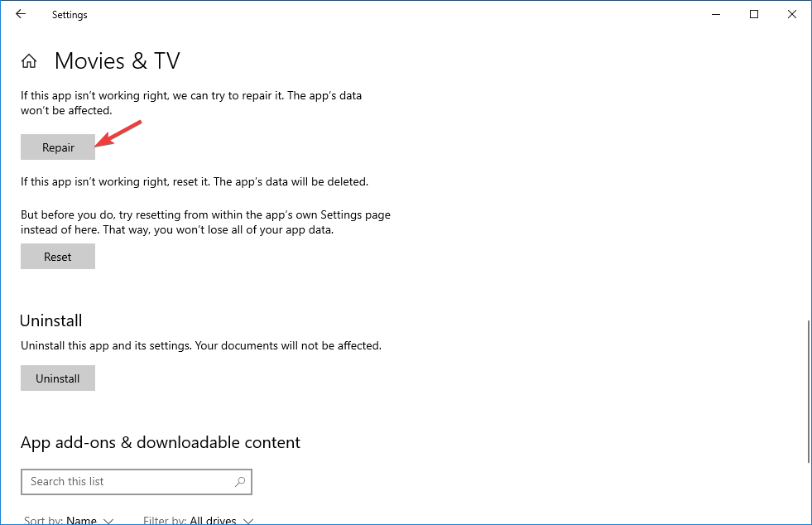Maximize the Settings window
Viewport: 812px width, 525px height.
754,15
